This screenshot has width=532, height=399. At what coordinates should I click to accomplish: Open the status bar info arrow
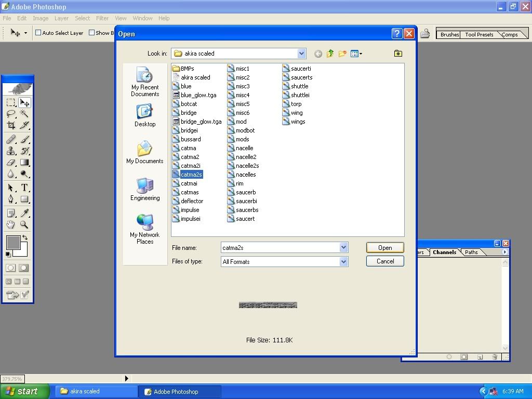tap(127, 378)
